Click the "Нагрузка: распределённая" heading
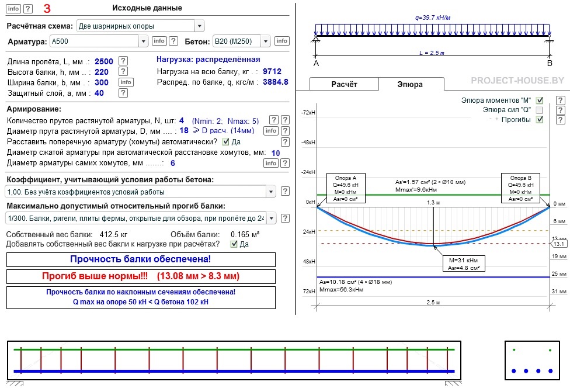The width and height of the screenshot is (570, 392). click(208, 59)
